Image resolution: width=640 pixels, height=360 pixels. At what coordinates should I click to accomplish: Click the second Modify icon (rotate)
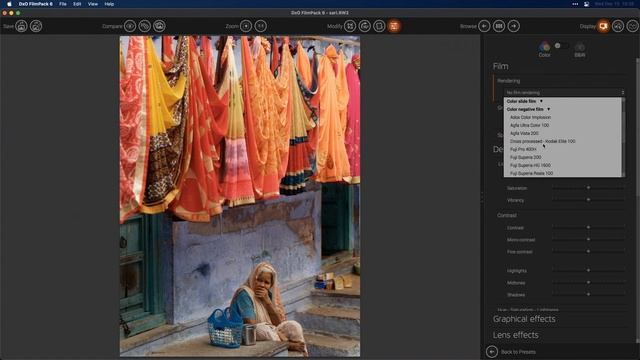(x=364, y=26)
